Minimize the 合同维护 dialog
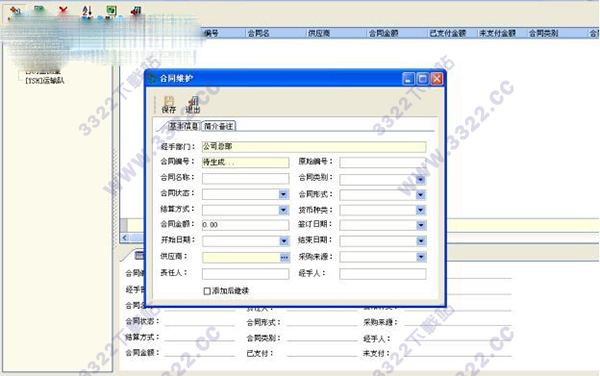Viewport: 600px width, 376px height. coord(408,79)
